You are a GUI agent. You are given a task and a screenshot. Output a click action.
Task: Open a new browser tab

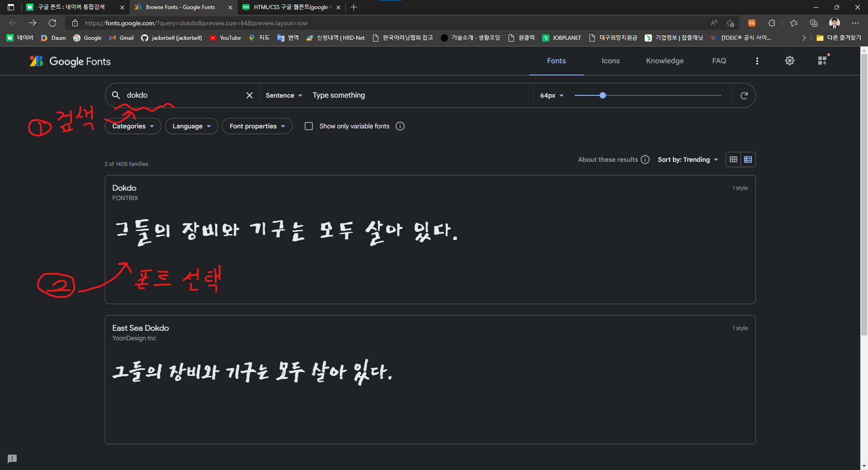click(x=354, y=7)
